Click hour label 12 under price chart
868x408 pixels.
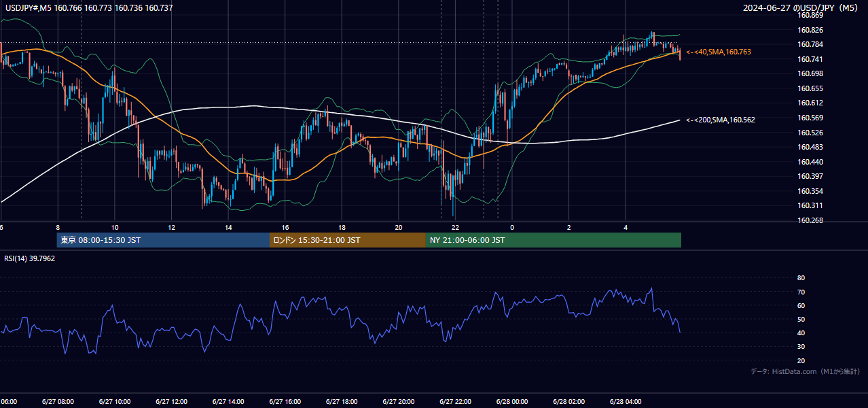tap(171, 228)
